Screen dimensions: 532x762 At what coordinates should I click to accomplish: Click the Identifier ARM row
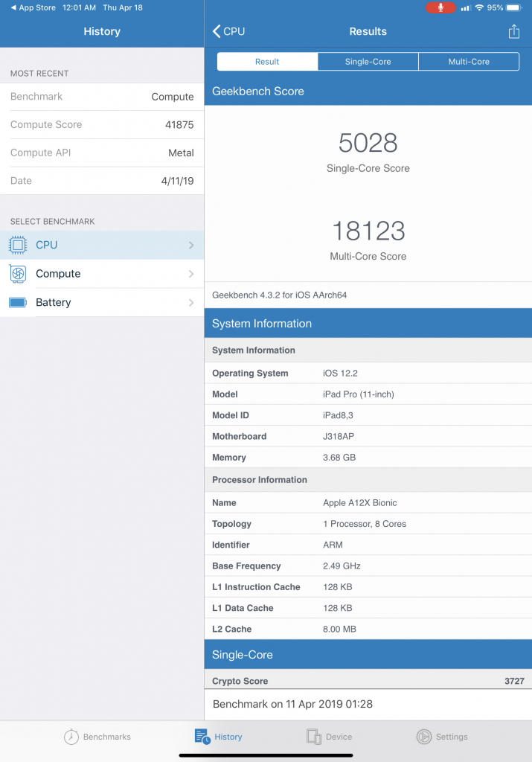tap(368, 545)
